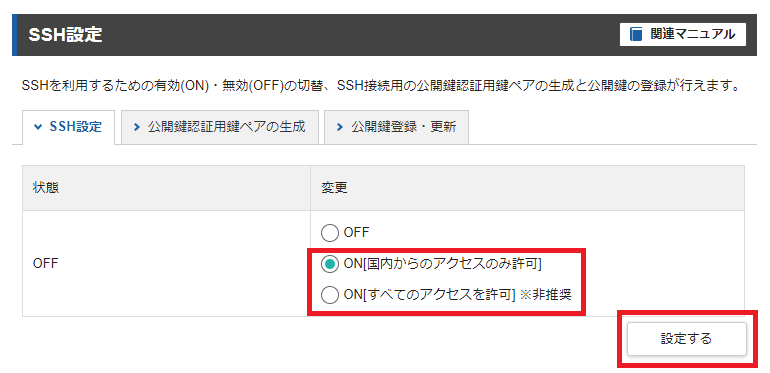Click the book icon beside 関連マニュアル

tap(636, 34)
